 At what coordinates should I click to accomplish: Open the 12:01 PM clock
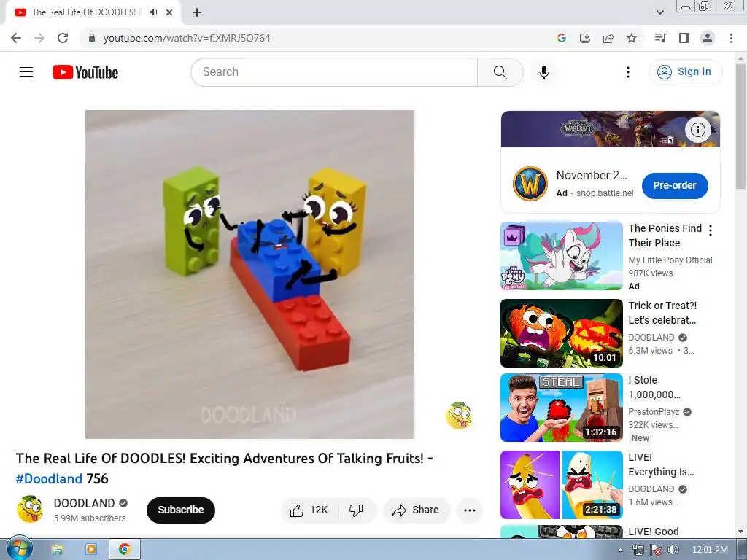pyautogui.click(x=710, y=550)
